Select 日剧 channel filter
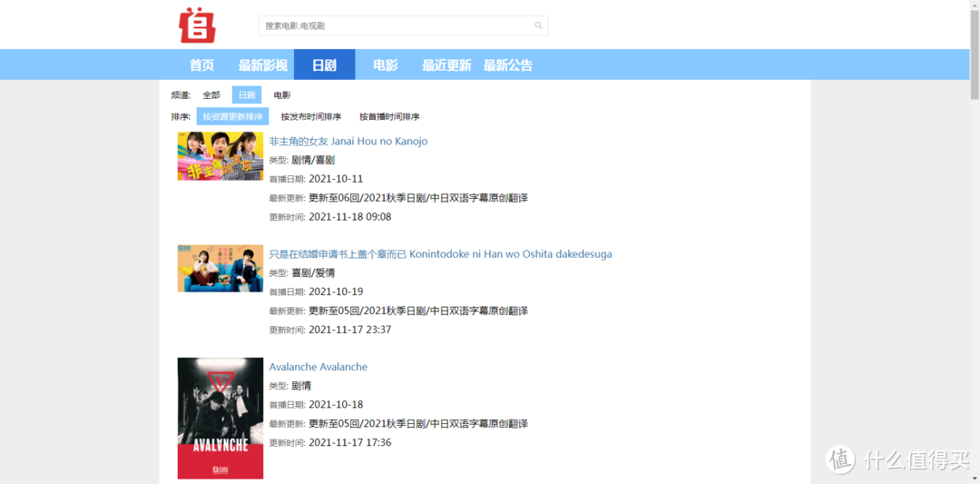The width and height of the screenshot is (980, 484). 247,95
